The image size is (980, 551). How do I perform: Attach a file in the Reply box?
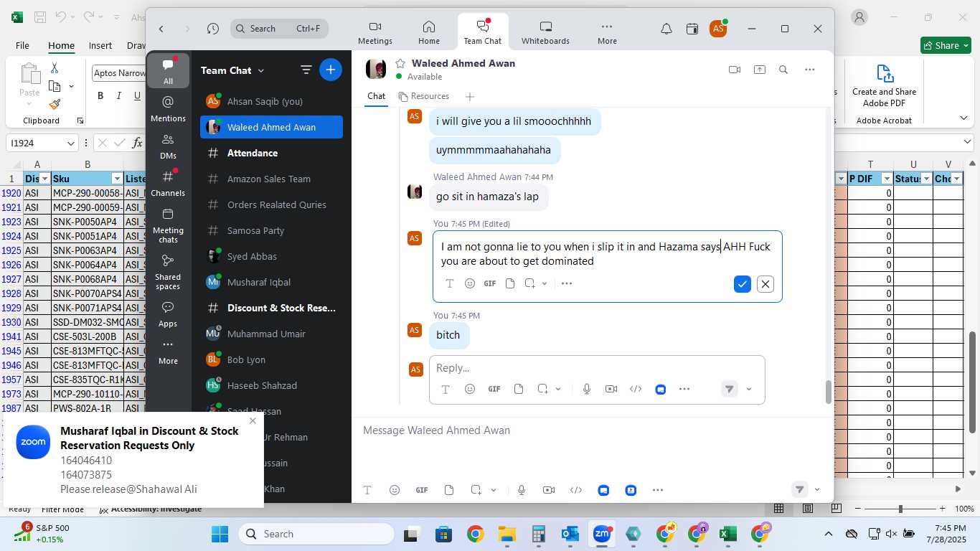pos(519,389)
